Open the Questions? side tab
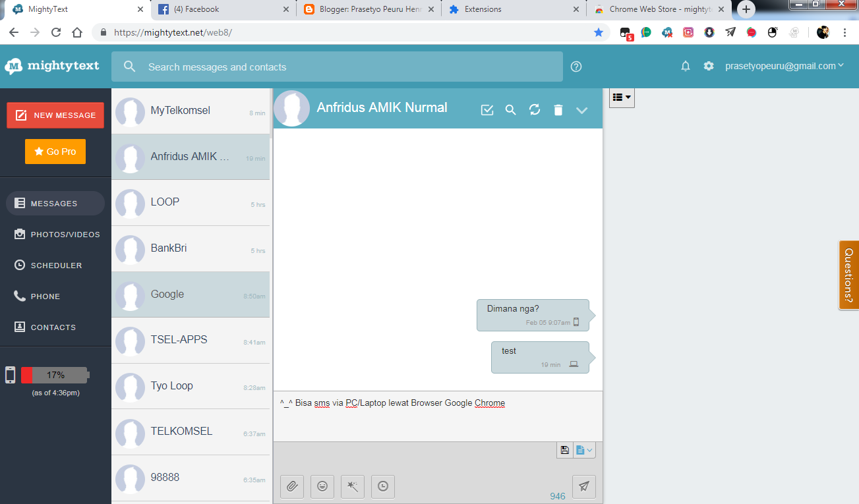The height and width of the screenshot is (504, 859). click(849, 275)
